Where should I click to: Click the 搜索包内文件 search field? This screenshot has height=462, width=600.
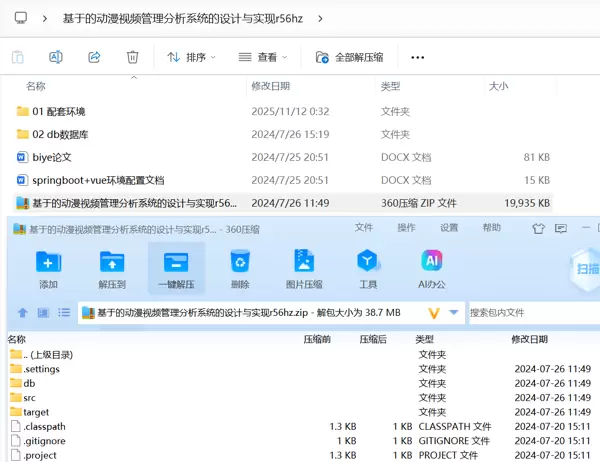[x=530, y=313]
